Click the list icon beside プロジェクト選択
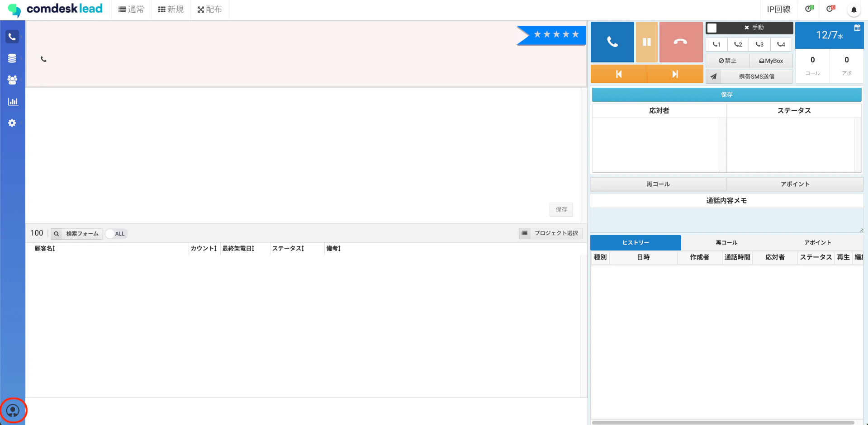The width and height of the screenshot is (868, 425). [525, 233]
